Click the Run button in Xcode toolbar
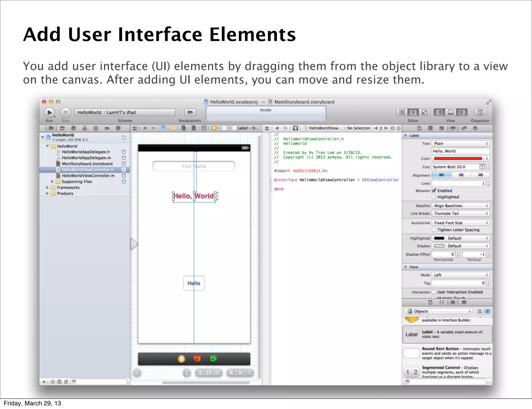The image size is (532, 409). (x=49, y=112)
